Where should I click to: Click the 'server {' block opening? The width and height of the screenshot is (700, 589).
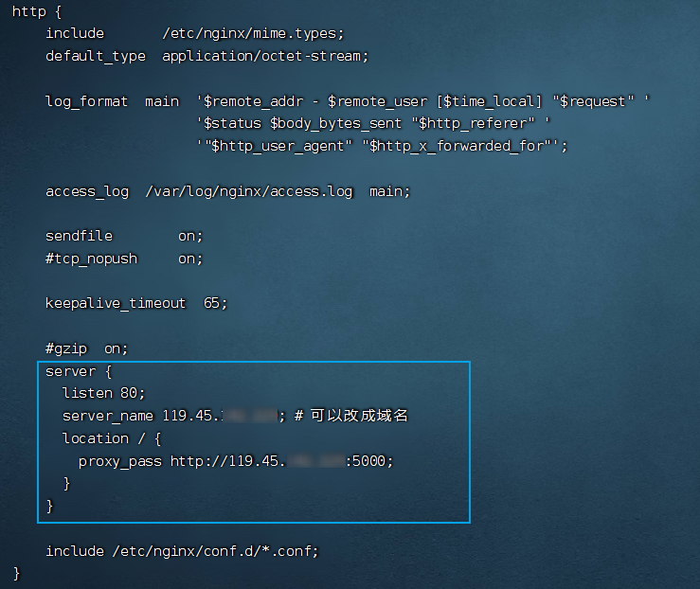pyautogui.click(x=79, y=371)
